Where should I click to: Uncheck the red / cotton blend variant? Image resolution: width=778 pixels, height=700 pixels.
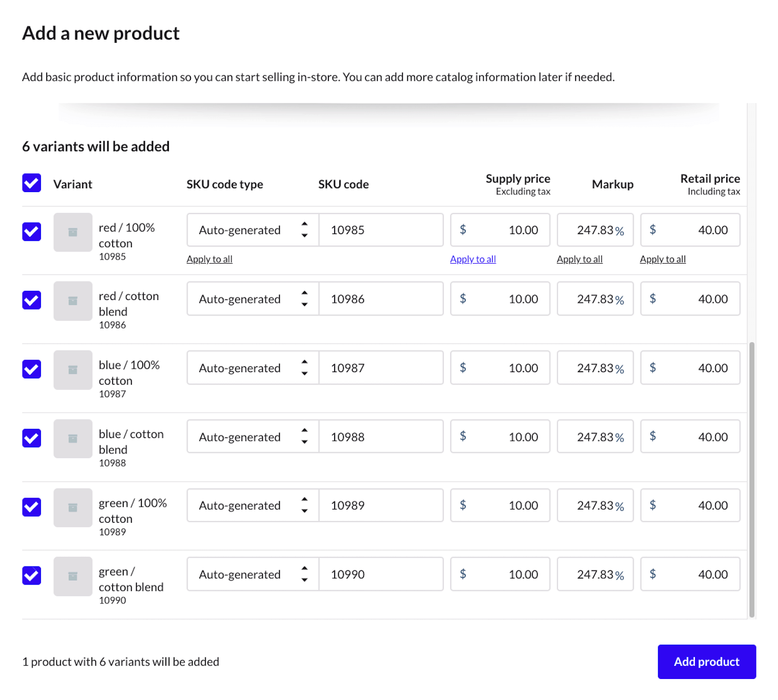[31, 301]
